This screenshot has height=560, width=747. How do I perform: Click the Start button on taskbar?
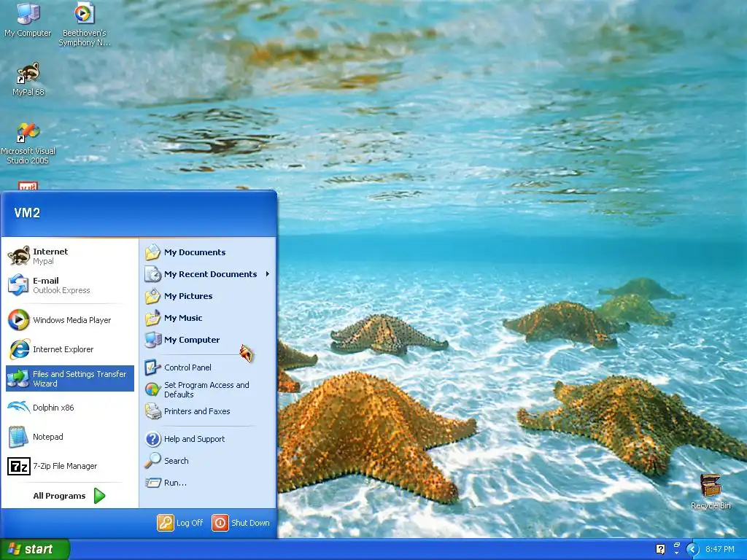pyautogui.click(x=34, y=549)
